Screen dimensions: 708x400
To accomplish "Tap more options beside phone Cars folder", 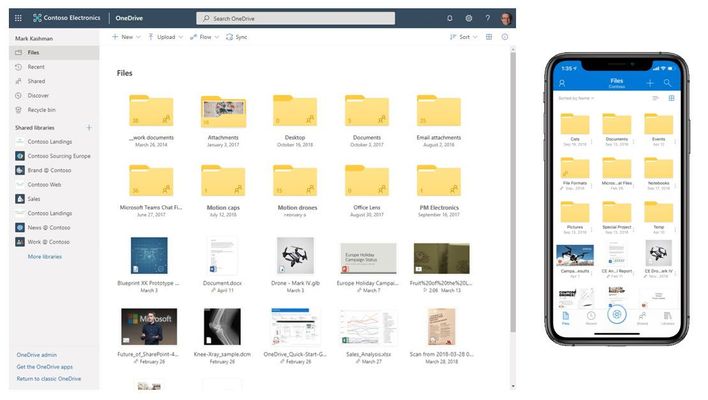I will (592, 141).
